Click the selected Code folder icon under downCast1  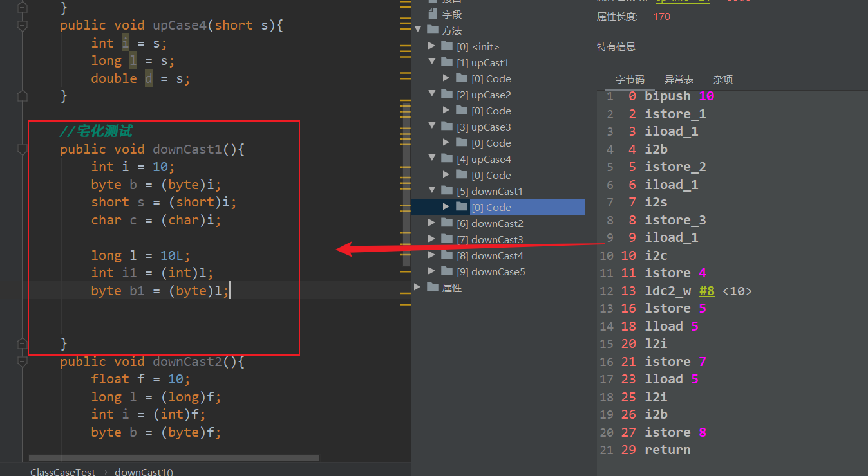462,207
